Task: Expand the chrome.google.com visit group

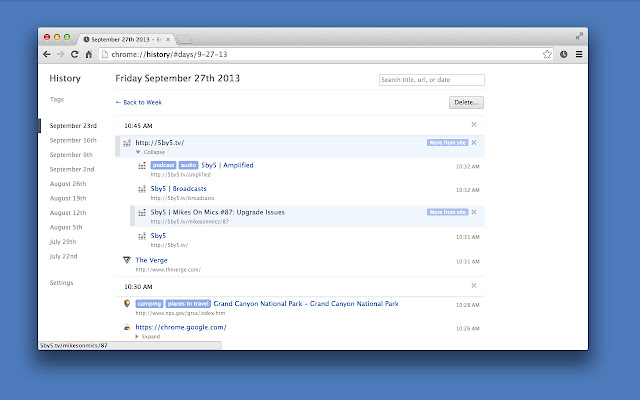Action: pyautogui.click(x=148, y=337)
